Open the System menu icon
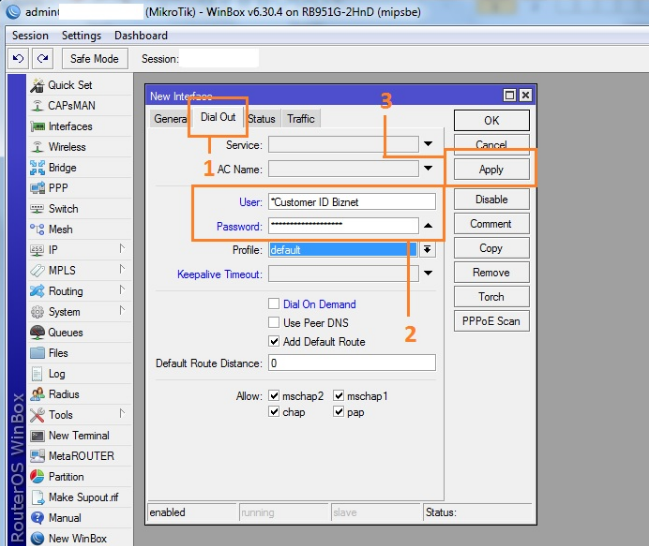This screenshot has width=649, height=546. (37, 312)
